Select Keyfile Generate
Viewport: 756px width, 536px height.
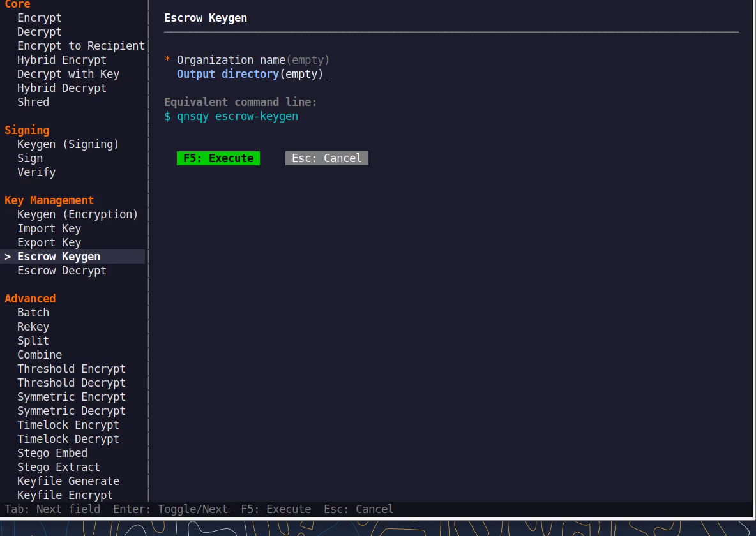[68, 480]
